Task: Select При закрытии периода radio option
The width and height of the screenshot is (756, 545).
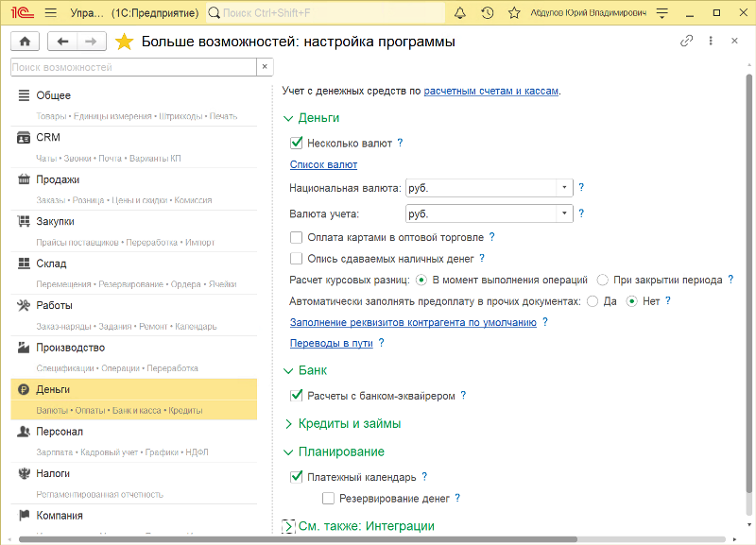Action: 604,280
